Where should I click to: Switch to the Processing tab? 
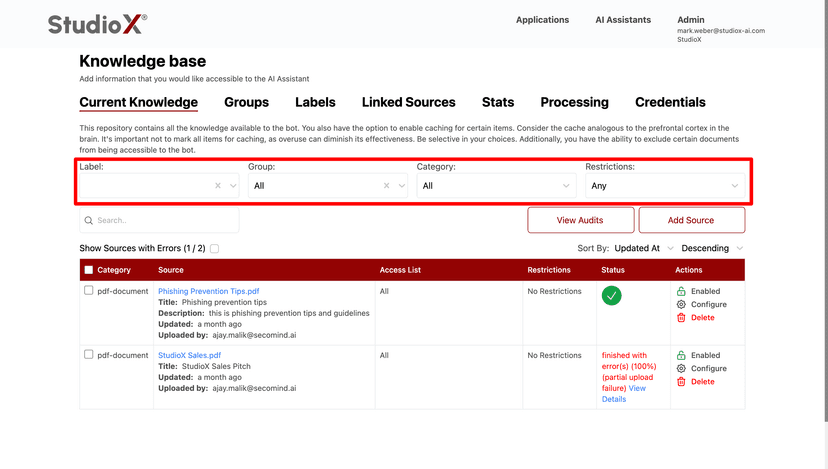[x=574, y=102]
